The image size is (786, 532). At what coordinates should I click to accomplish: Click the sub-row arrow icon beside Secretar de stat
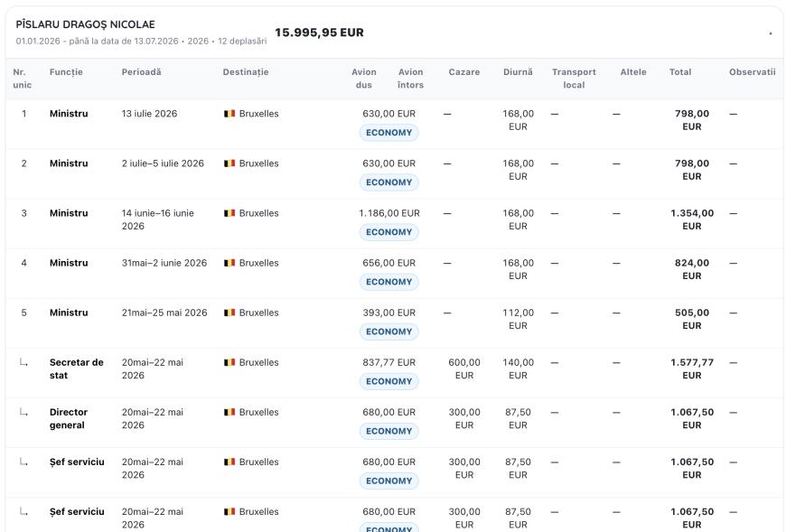[23, 362]
